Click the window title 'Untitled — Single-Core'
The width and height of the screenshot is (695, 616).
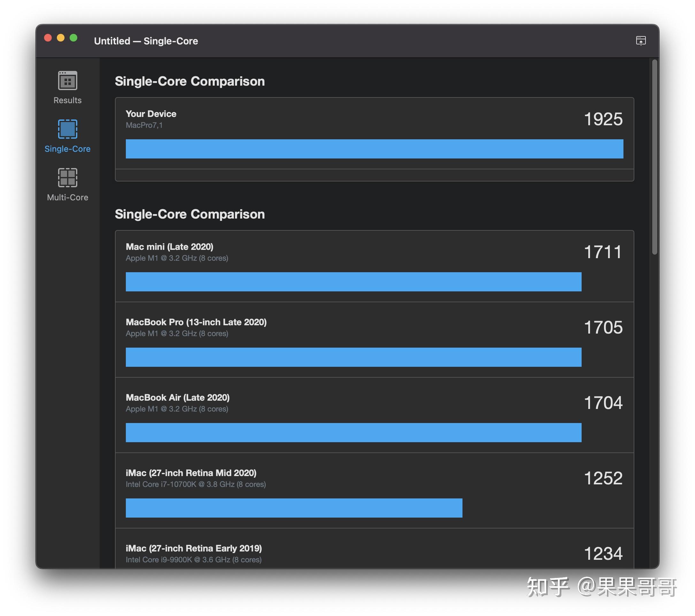pos(146,41)
